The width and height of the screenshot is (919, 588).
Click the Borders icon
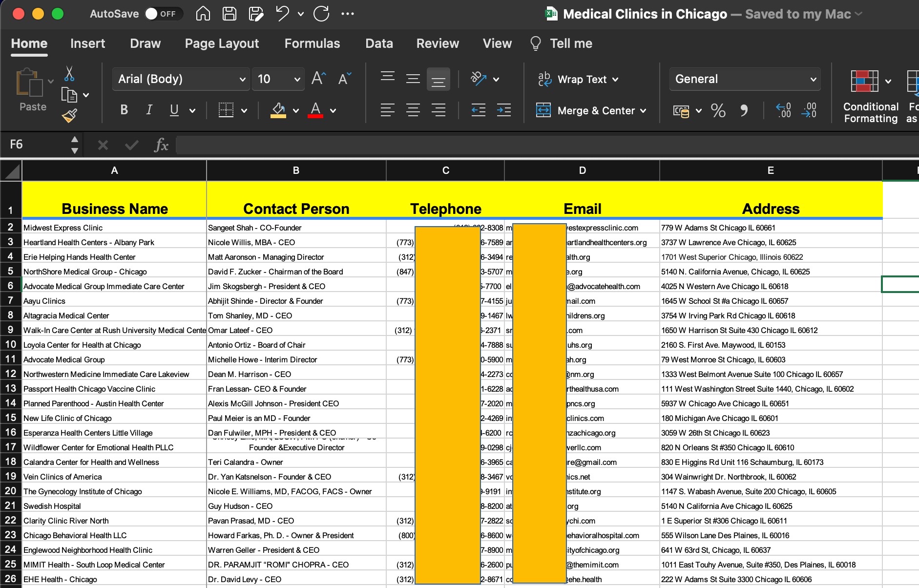pyautogui.click(x=226, y=110)
